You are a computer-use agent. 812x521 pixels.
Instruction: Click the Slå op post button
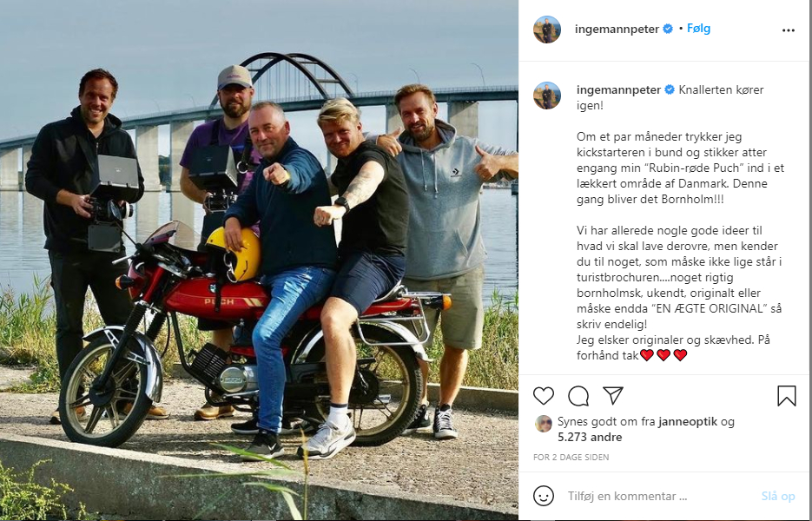778,496
